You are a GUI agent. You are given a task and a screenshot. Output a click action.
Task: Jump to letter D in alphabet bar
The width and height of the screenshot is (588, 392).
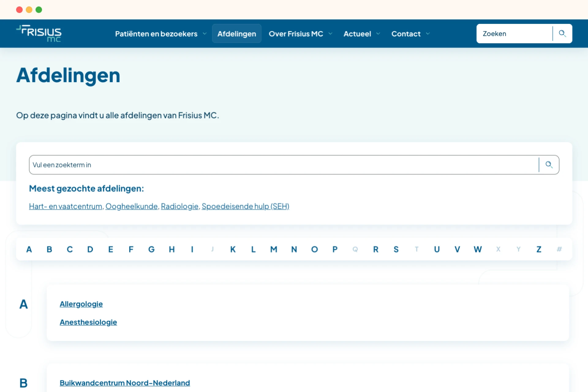(90, 249)
